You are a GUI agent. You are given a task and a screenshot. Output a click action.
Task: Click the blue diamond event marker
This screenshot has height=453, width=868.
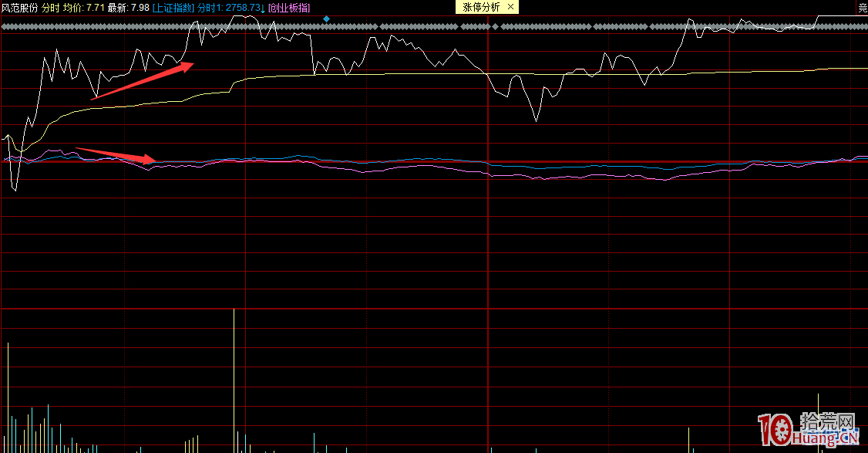pos(327,19)
